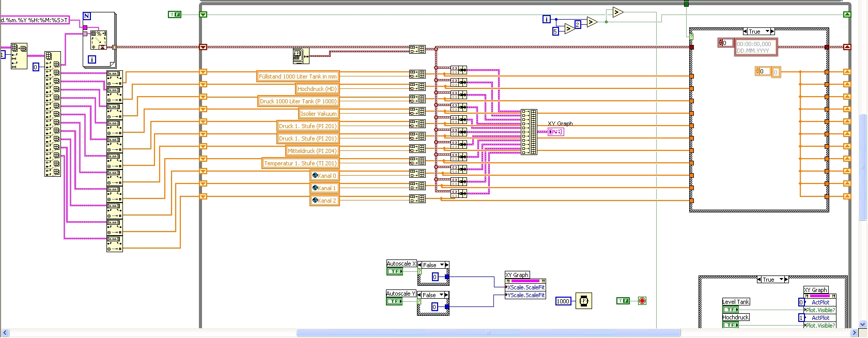The image size is (868, 338).
Task: Open the top True case selector dropdown
Action: [x=767, y=32]
